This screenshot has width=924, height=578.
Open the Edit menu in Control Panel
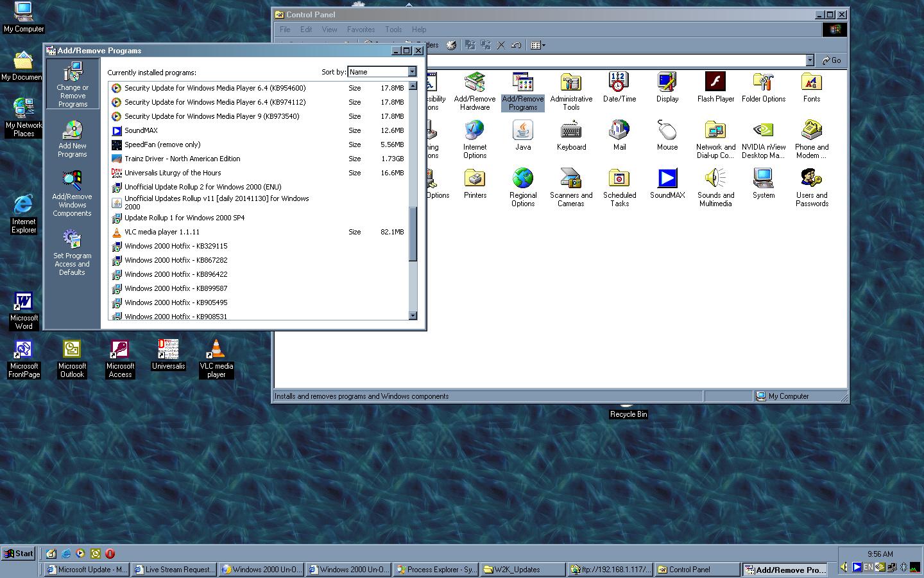[x=306, y=30]
